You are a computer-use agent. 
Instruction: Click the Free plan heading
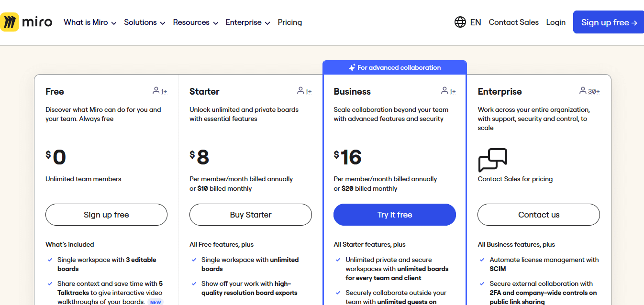(x=55, y=91)
